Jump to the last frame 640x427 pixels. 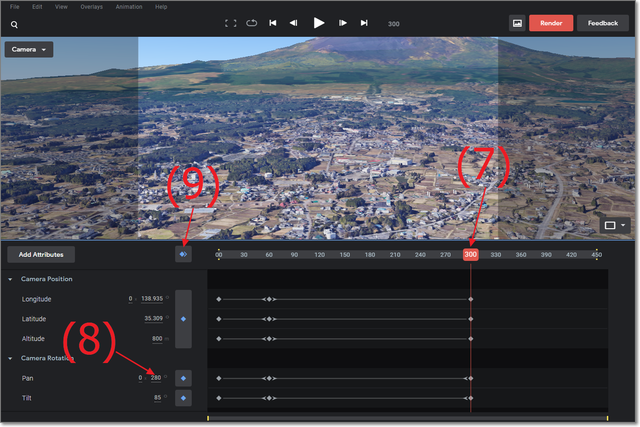point(364,22)
